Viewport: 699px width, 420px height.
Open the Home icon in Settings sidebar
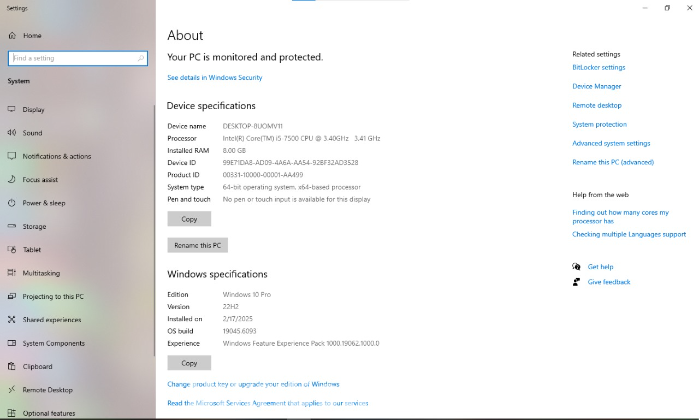[12, 35]
